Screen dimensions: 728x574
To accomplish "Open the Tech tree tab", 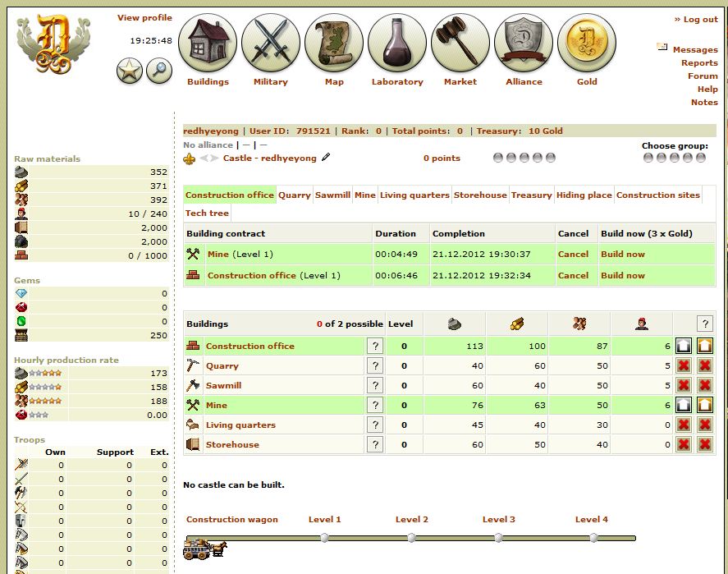I will [x=207, y=214].
